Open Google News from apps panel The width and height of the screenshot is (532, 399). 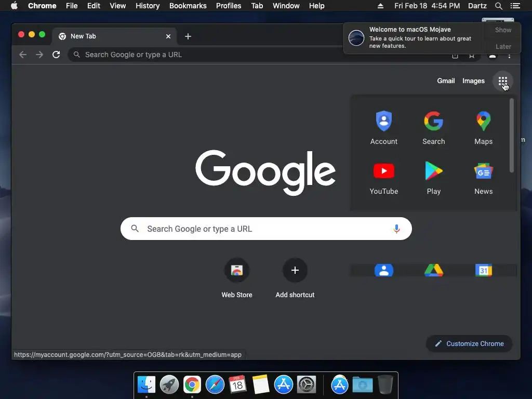[484, 178]
